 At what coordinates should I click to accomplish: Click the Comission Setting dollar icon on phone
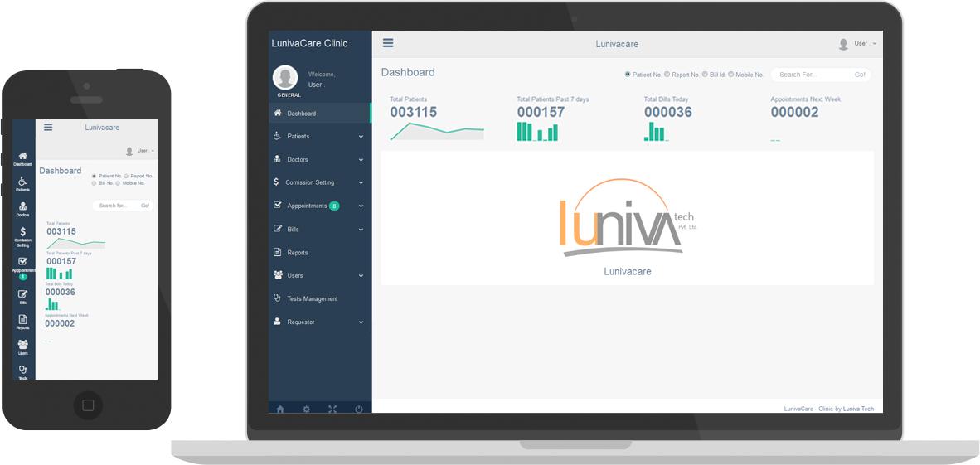tap(23, 231)
